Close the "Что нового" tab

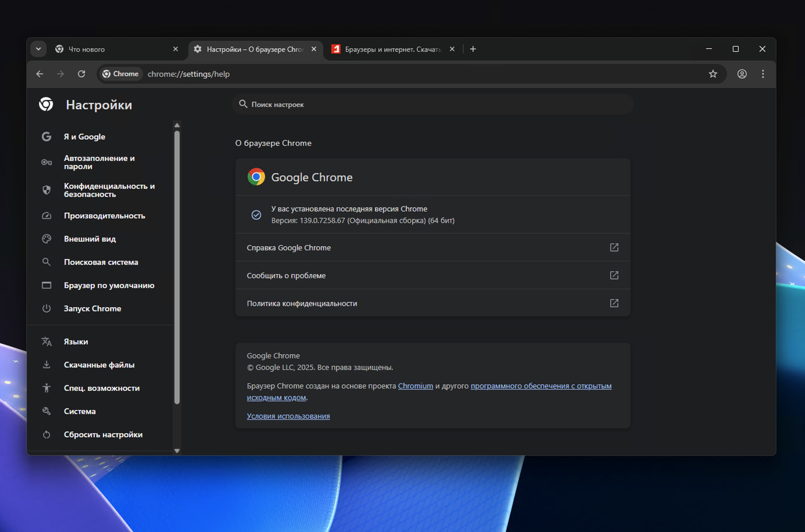point(175,49)
